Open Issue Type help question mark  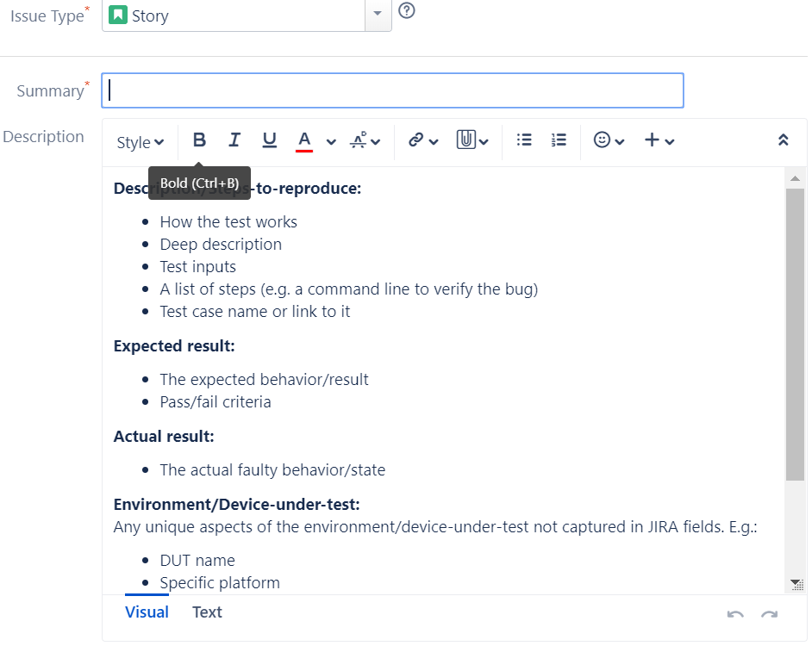click(407, 10)
